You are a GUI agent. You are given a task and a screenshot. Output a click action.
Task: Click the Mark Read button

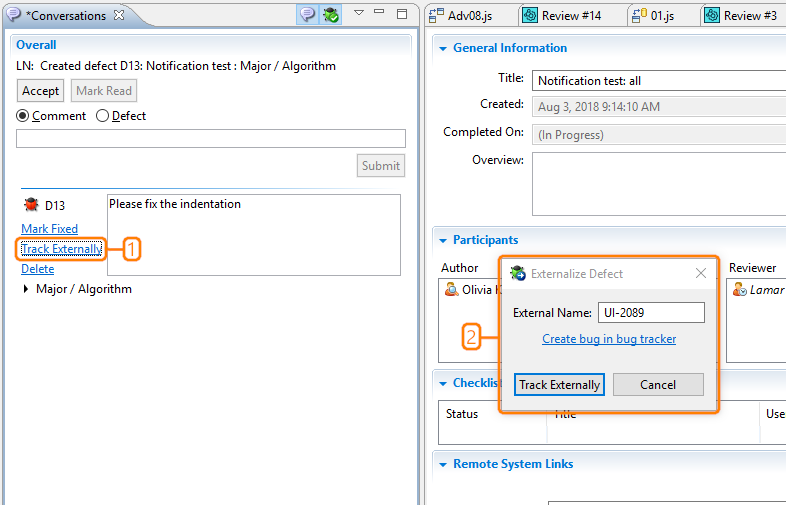[x=104, y=91]
